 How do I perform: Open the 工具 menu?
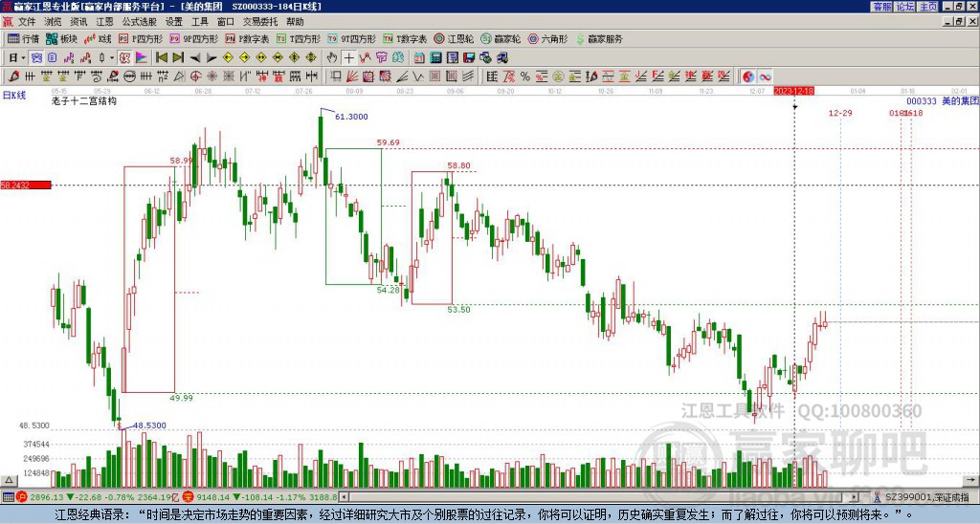tap(200, 22)
